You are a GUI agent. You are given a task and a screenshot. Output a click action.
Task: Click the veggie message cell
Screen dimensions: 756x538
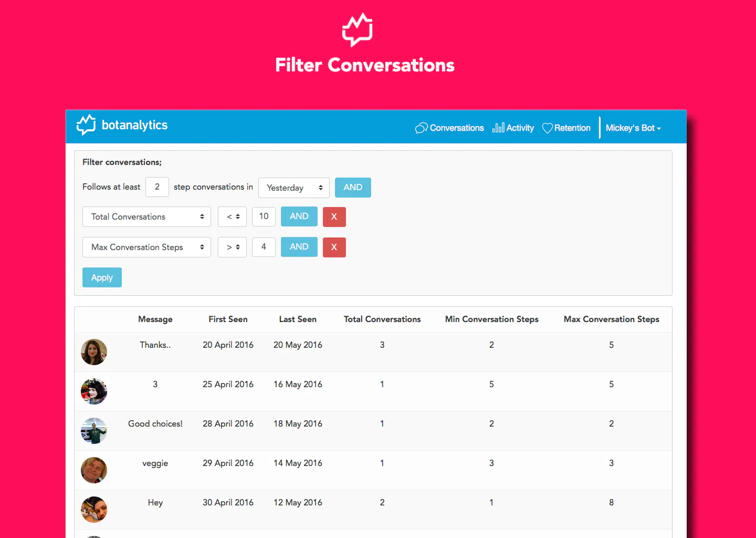tap(155, 463)
